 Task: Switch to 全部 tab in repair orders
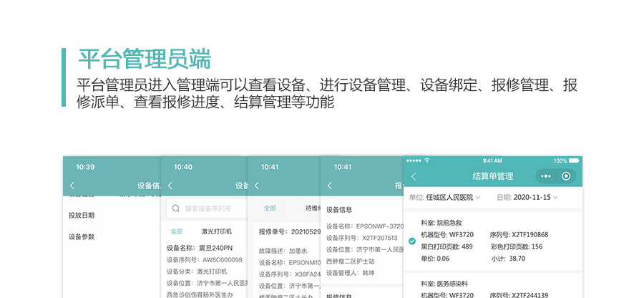pyautogui.click(x=270, y=208)
